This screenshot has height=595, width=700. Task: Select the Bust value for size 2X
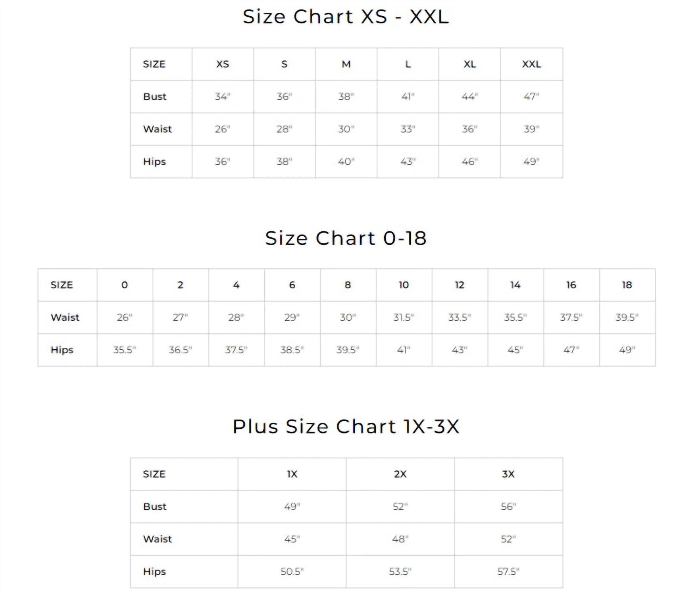400,507
